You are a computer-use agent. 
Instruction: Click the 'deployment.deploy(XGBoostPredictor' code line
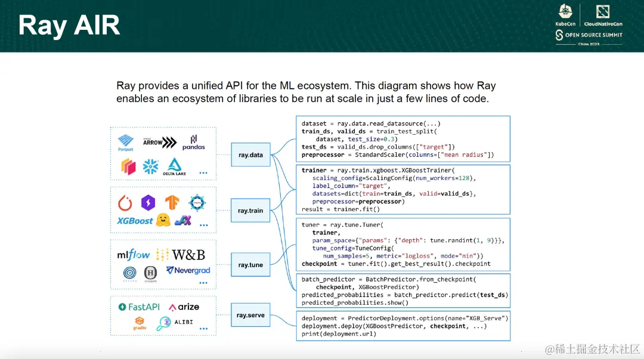click(394, 326)
